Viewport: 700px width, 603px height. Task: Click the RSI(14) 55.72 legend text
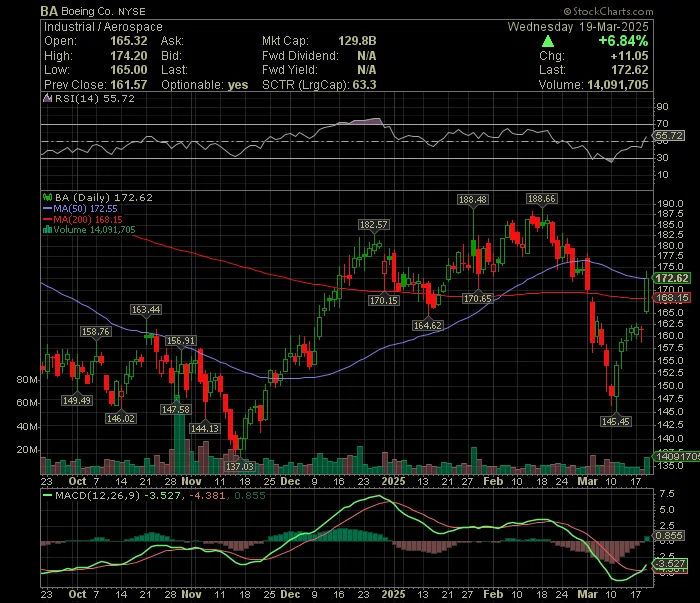[x=94, y=98]
